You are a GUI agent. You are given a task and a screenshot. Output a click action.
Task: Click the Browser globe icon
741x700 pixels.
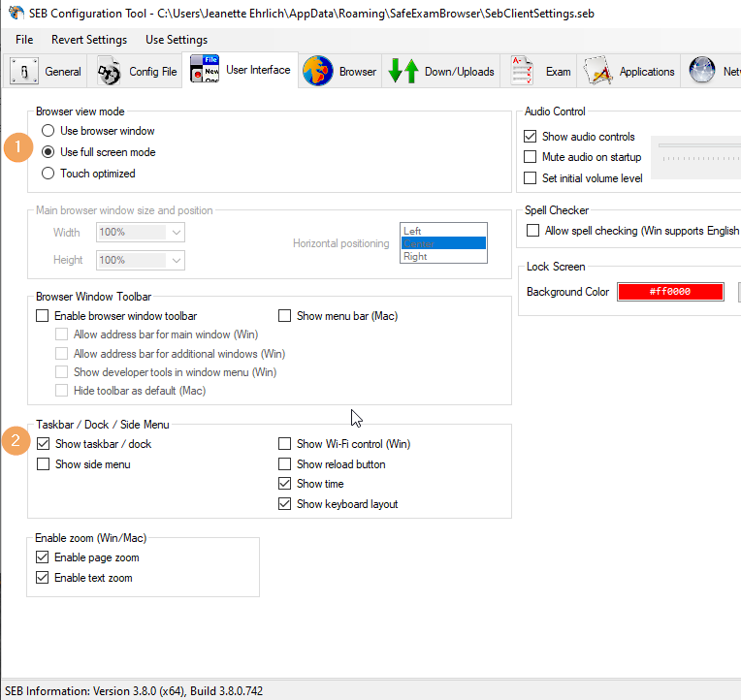(317, 71)
